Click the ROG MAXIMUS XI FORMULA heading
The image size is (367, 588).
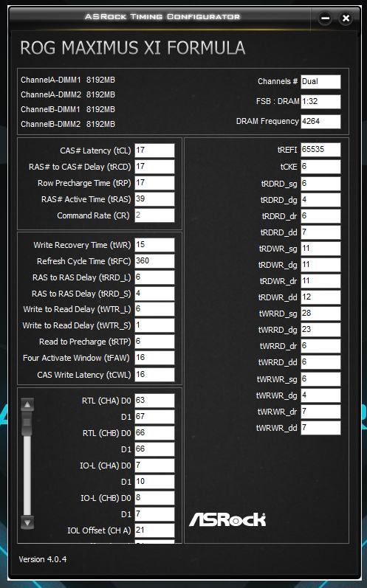(x=133, y=48)
